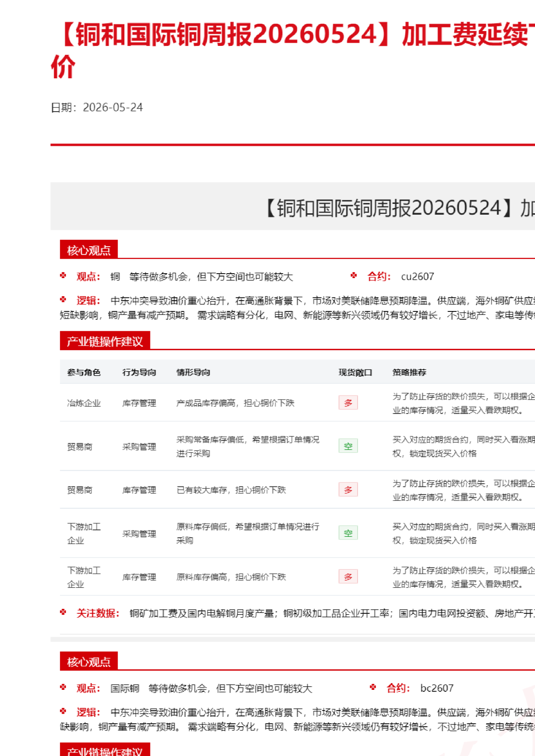This screenshot has height=756, width=535.
Task: Click the 逻辑 label in the first 核心观点 section
Action: coord(88,300)
